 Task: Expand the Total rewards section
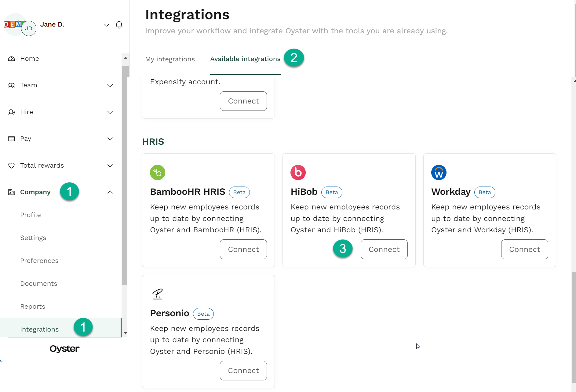point(110,166)
